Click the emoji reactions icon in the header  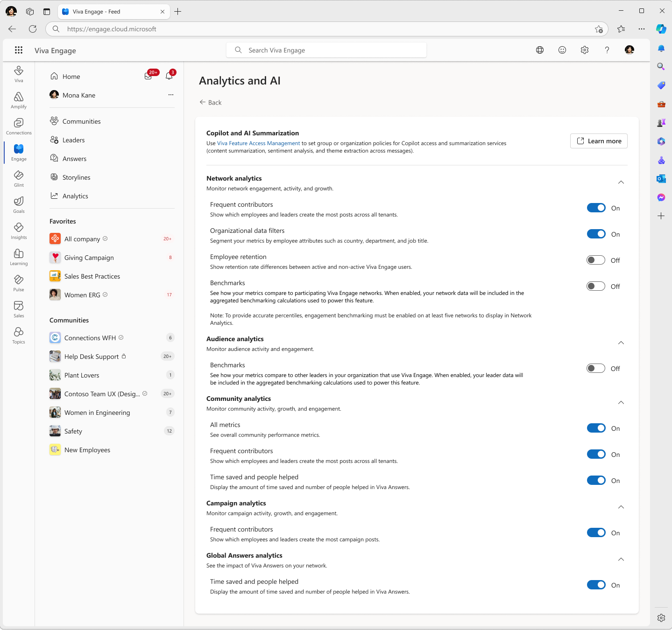[562, 50]
